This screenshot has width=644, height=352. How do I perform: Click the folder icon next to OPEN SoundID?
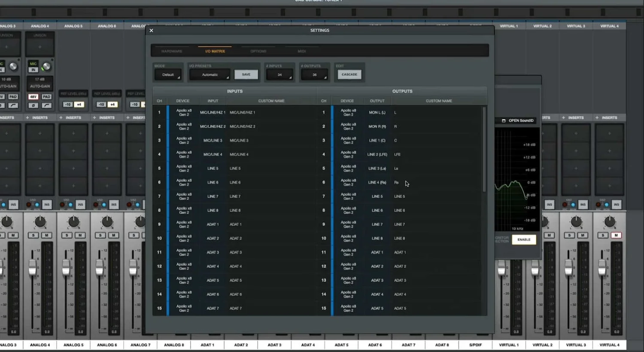[x=504, y=120]
